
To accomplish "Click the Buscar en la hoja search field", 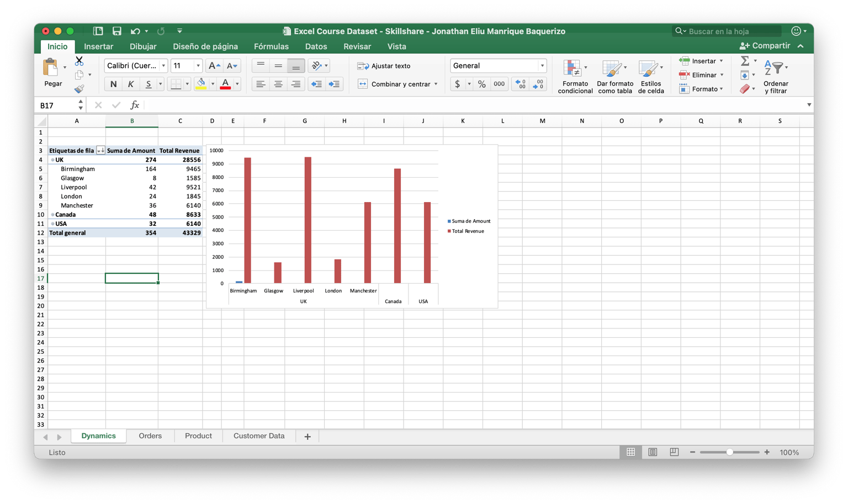I will click(727, 31).
